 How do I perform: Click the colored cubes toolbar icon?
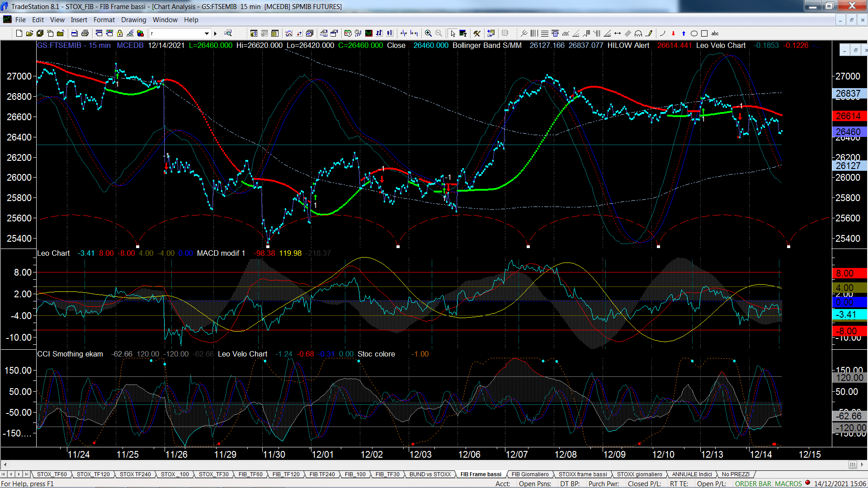tap(140, 33)
